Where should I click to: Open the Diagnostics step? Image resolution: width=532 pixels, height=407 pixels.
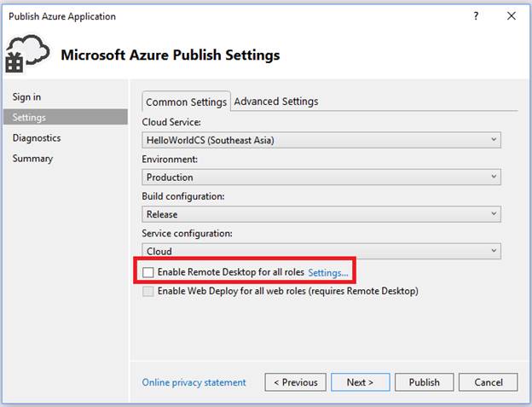(x=37, y=138)
